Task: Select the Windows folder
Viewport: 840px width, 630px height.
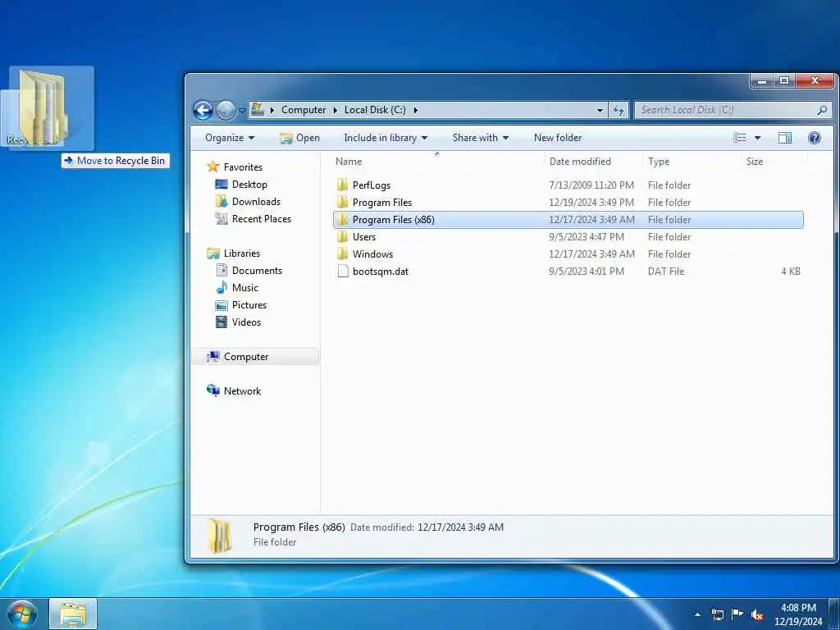Action: coord(372,254)
